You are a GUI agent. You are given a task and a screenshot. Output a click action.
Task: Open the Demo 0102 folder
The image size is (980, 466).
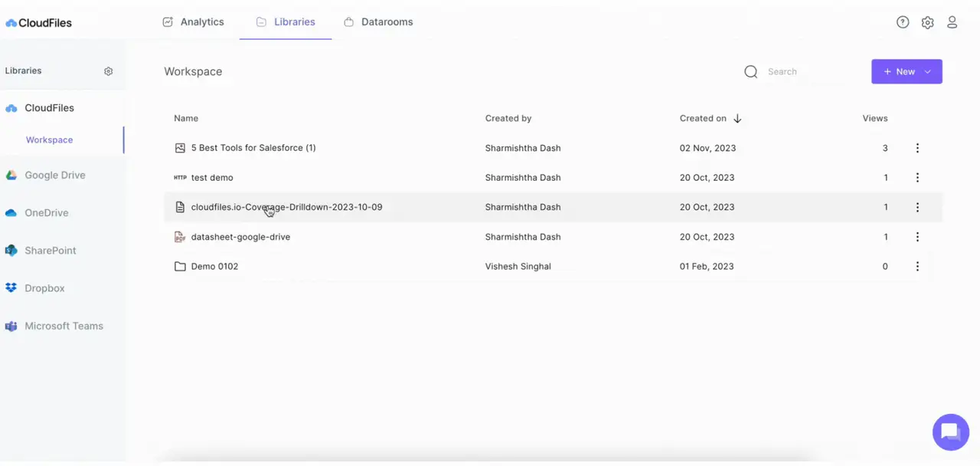pyautogui.click(x=214, y=267)
